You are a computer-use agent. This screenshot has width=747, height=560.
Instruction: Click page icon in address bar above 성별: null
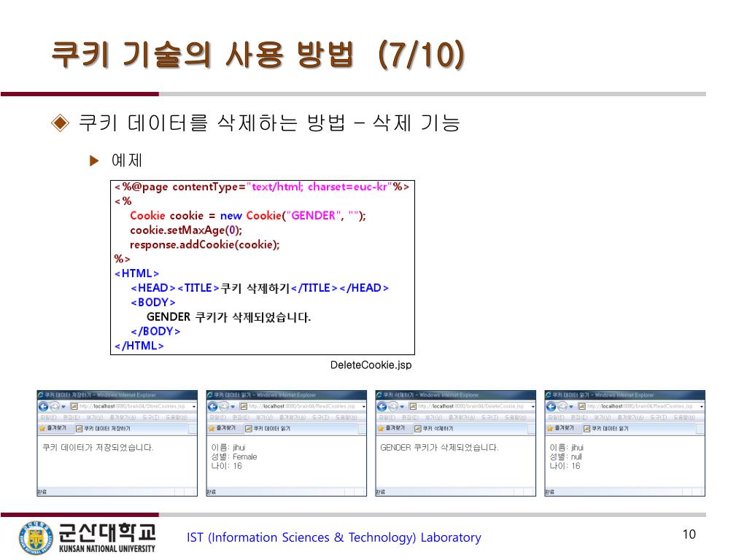point(581,407)
